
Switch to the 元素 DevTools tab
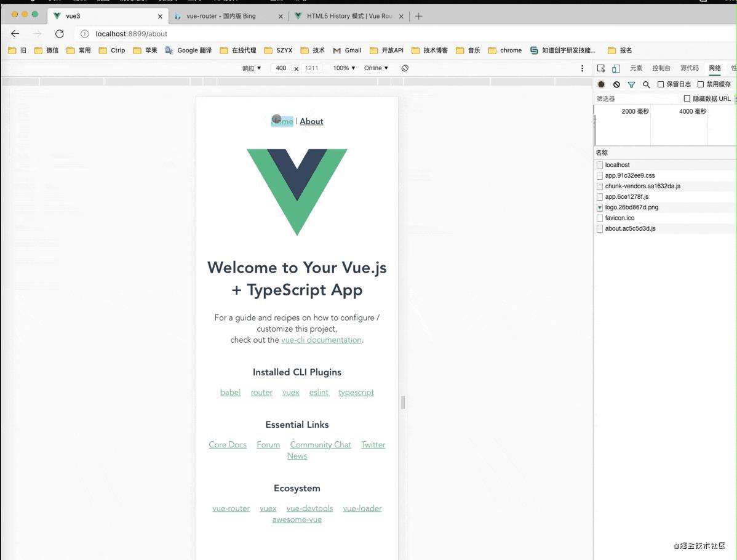tap(636, 68)
